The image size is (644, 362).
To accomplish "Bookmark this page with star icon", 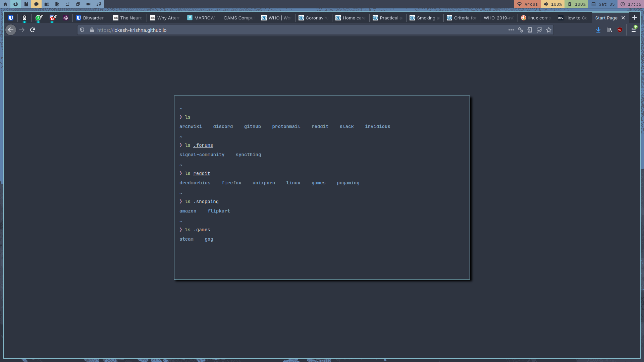I will click(x=549, y=30).
